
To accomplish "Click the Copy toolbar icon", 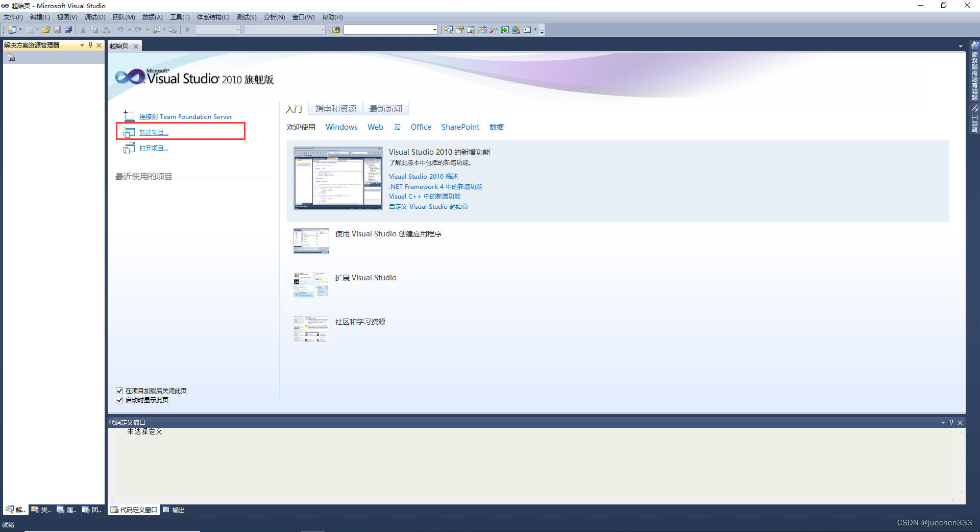I will tap(94, 30).
